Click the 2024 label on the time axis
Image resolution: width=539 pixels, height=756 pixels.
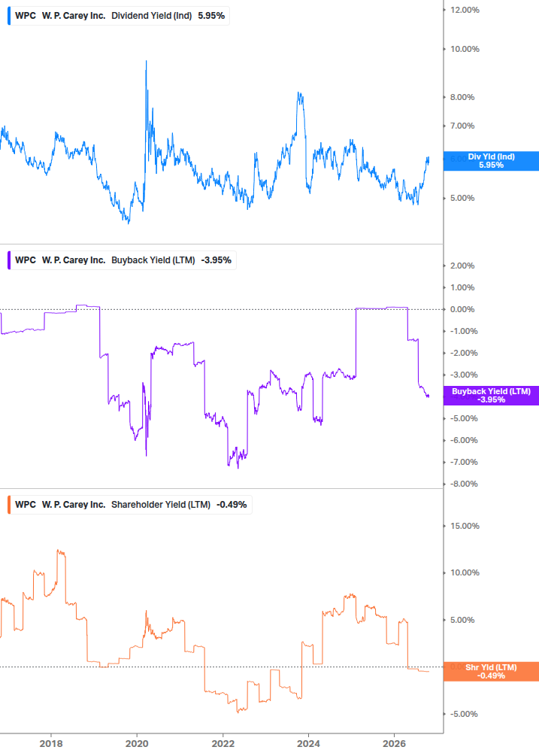coord(308,744)
